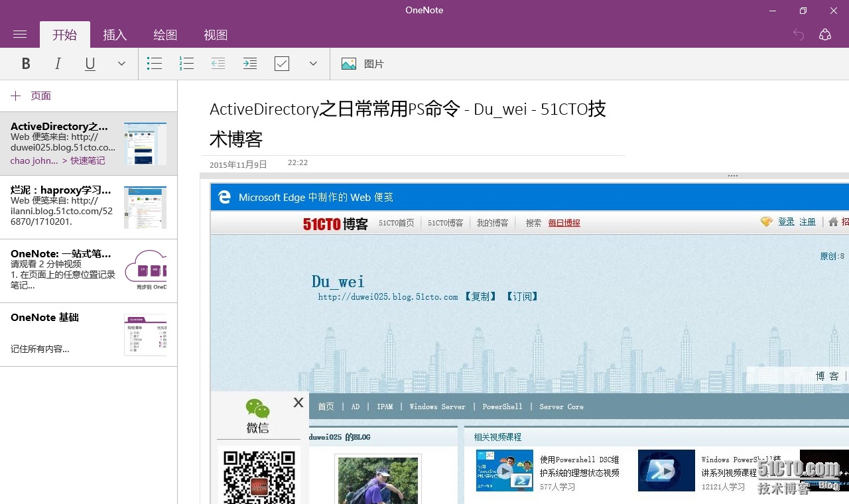Open the share icon in title bar
This screenshot has width=849, height=504.
point(825,34)
